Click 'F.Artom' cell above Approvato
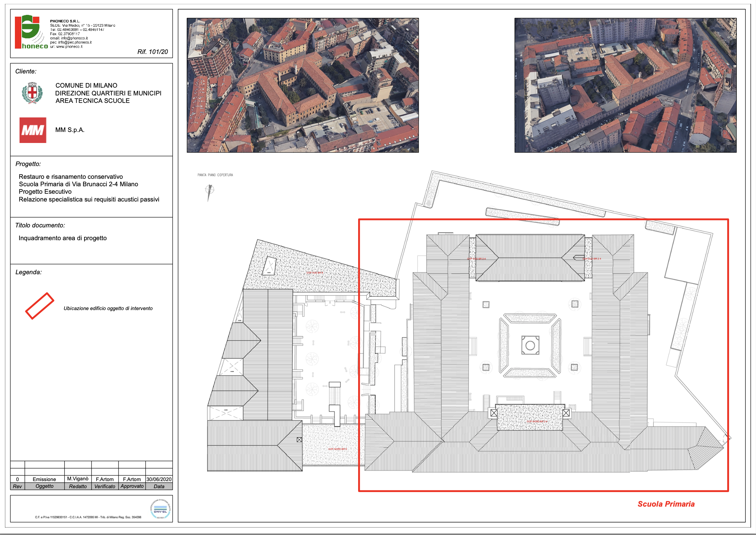This screenshot has width=756, height=535. [132, 479]
